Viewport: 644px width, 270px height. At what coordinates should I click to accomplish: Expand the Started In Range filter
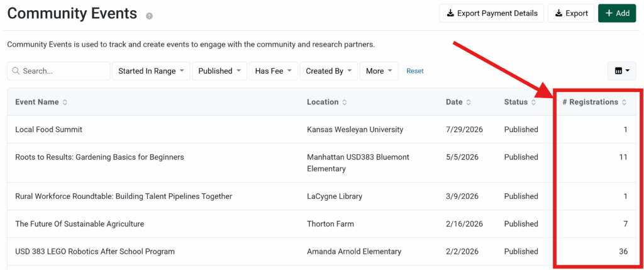pos(151,71)
